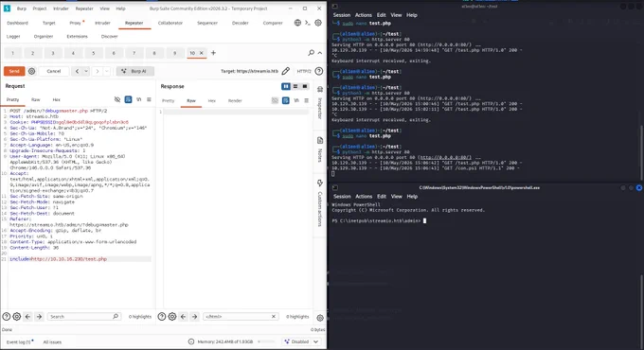The image size is (644, 350).
Task: Open side panel settings gear at bottom
Action: 320,318
